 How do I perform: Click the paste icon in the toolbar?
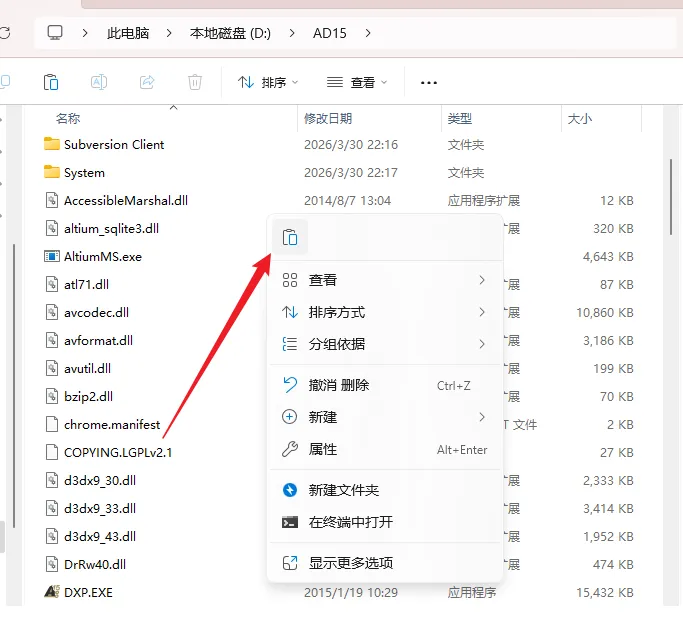click(51, 82)
